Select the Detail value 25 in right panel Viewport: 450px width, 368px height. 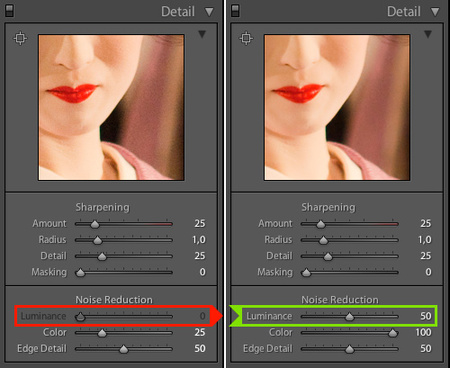pyautogui.click(x=426, y=256)
